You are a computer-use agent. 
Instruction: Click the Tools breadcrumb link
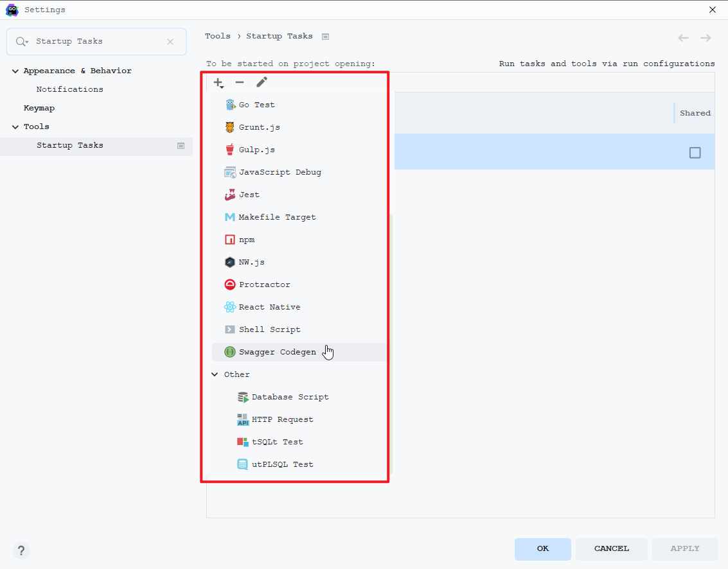click(218, 36)
